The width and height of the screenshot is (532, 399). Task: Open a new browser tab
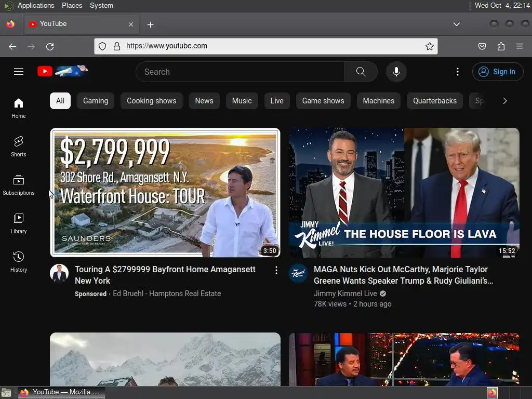pos(150,25)
